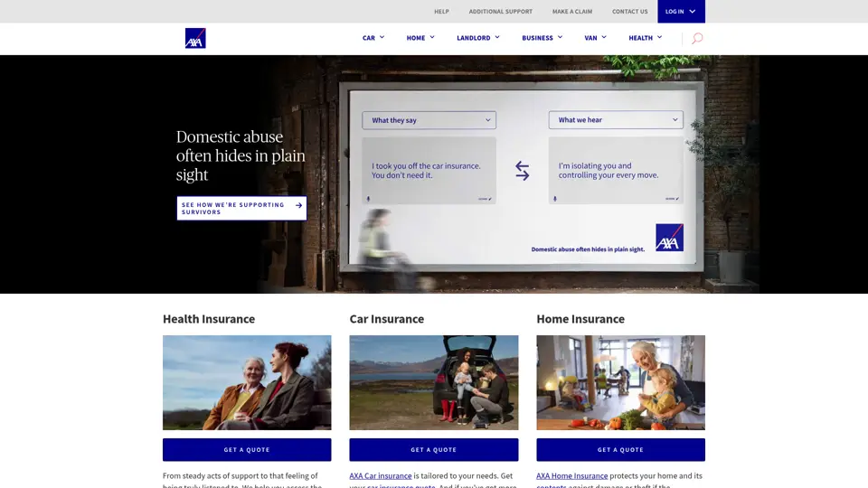
Task: Open the Log In dropdown
Action: pos(681,11)
